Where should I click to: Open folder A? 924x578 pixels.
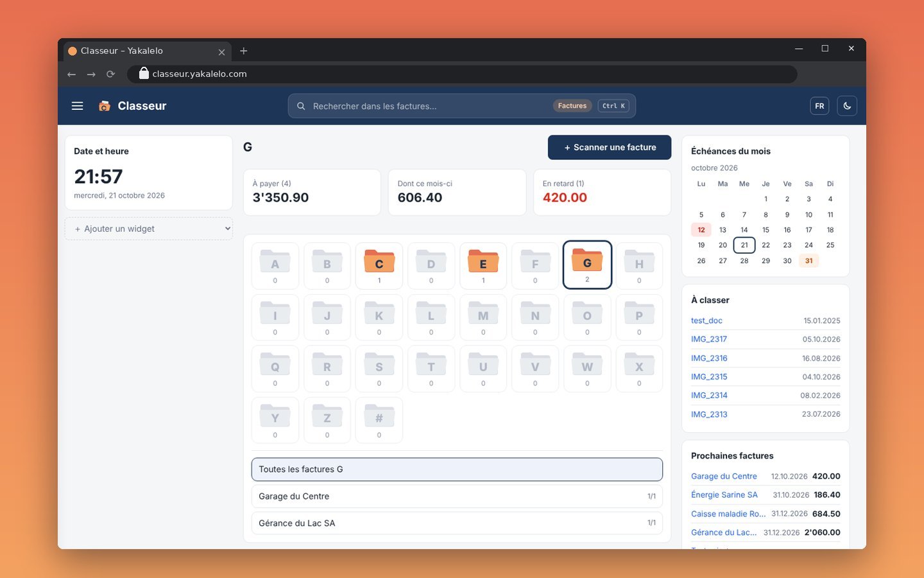tap(275, 266)
